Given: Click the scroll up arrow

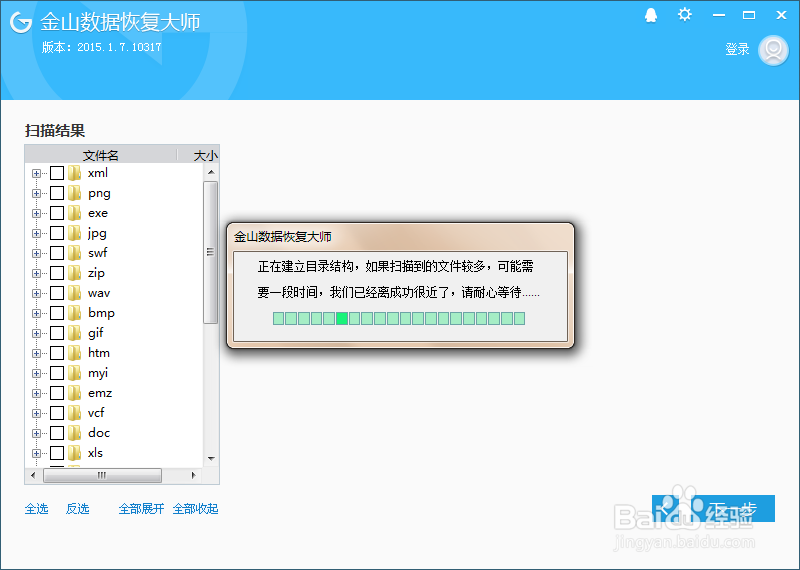Looking at the screenshot, I should (211, 172).
